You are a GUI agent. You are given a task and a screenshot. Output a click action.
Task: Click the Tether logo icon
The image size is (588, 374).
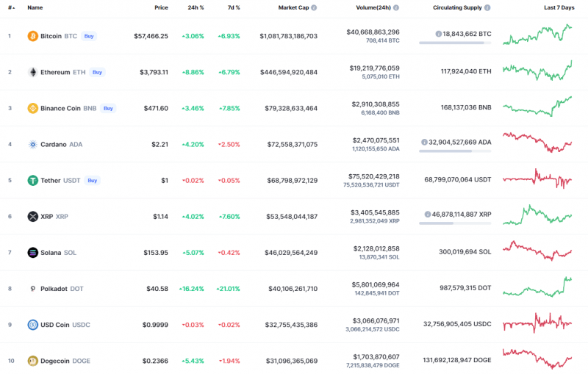[32, 180]
